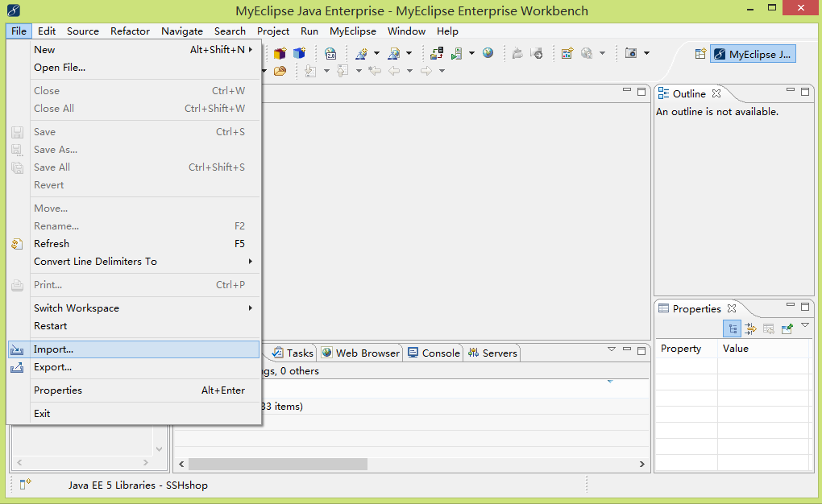Click the new web service wizard icon
822x504 pixels.
[x=394, y=53]
